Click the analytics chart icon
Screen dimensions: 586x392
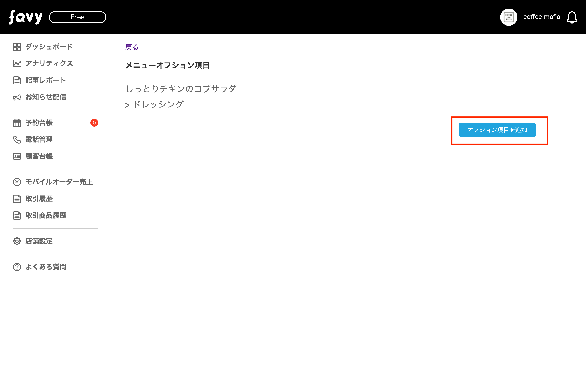(17, 63)
